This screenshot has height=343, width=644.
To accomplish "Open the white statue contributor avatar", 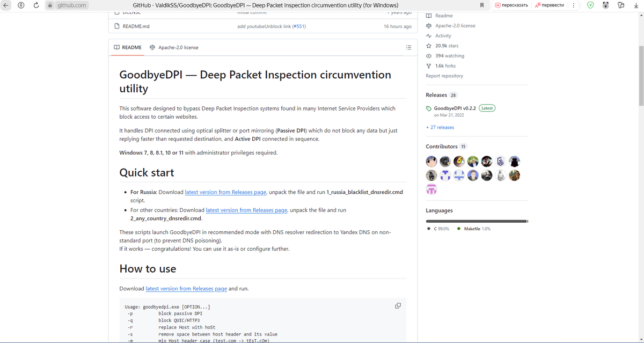I will tap(501, 175).
